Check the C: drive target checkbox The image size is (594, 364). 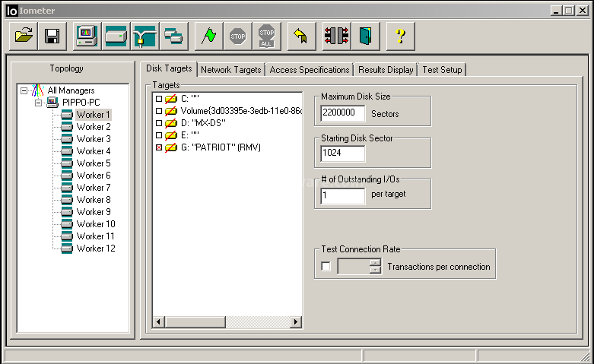[x=159, y=99]
